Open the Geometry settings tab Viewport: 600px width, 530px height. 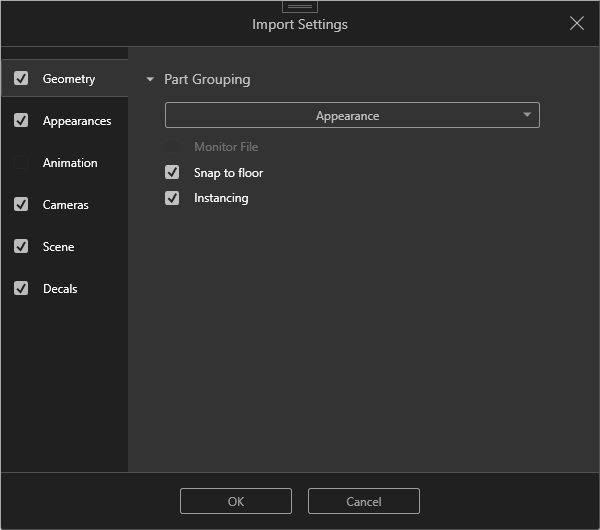[69, 79]
